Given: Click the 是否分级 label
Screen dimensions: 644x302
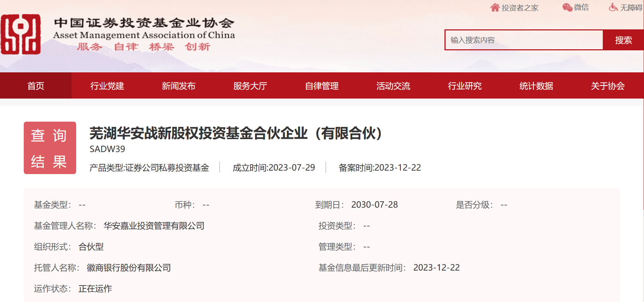Looking at the screenshot, I should pos(474,205).
